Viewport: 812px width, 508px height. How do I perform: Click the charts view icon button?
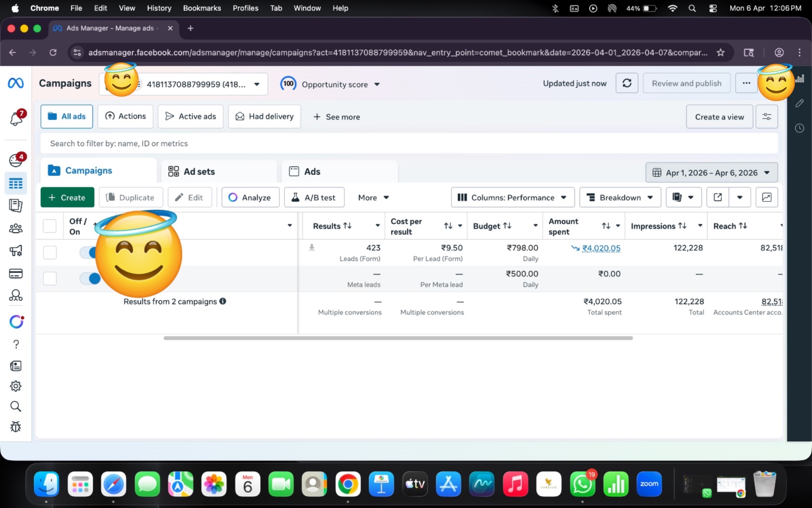click(766, 198)
